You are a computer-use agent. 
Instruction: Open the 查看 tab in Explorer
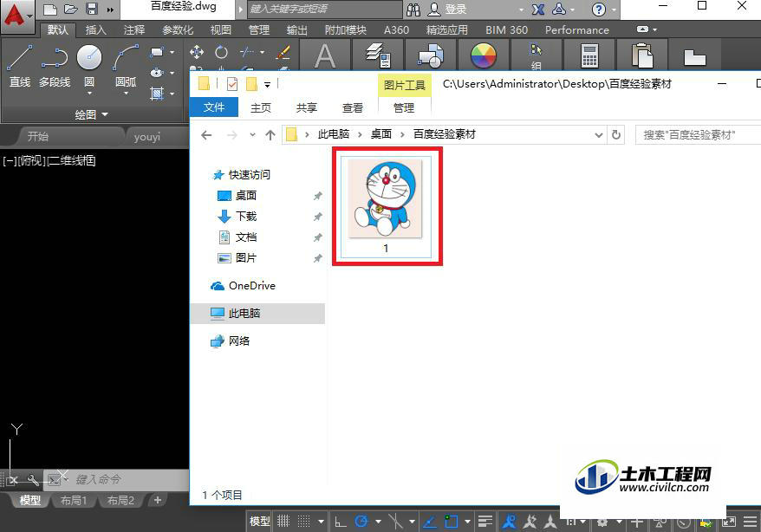[353, 107]
